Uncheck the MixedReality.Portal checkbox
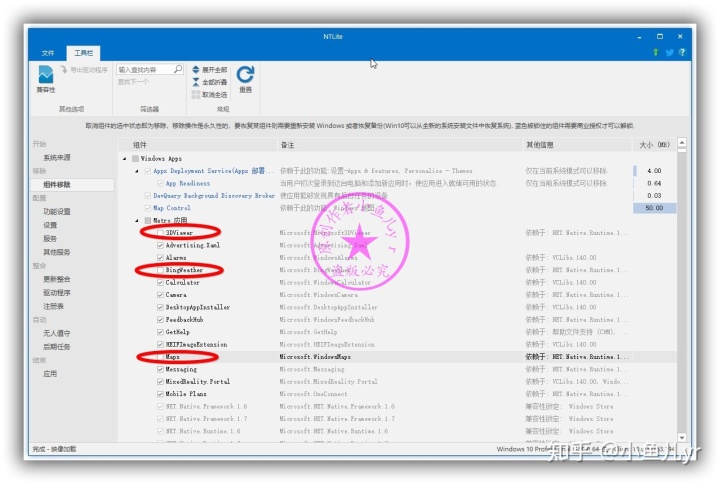This screenshot has width=720, height=484. coord(160,382)
